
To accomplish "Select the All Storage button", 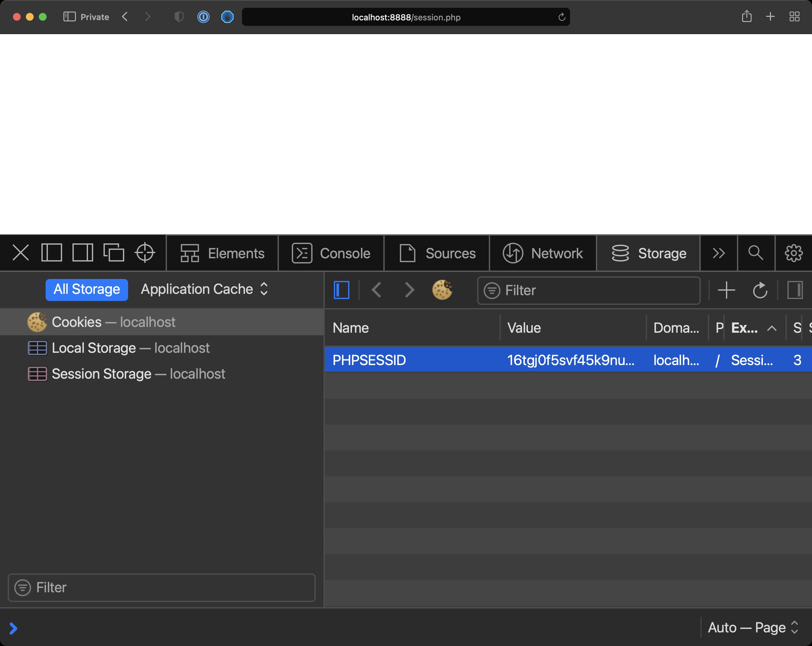I will coord(87,289).
